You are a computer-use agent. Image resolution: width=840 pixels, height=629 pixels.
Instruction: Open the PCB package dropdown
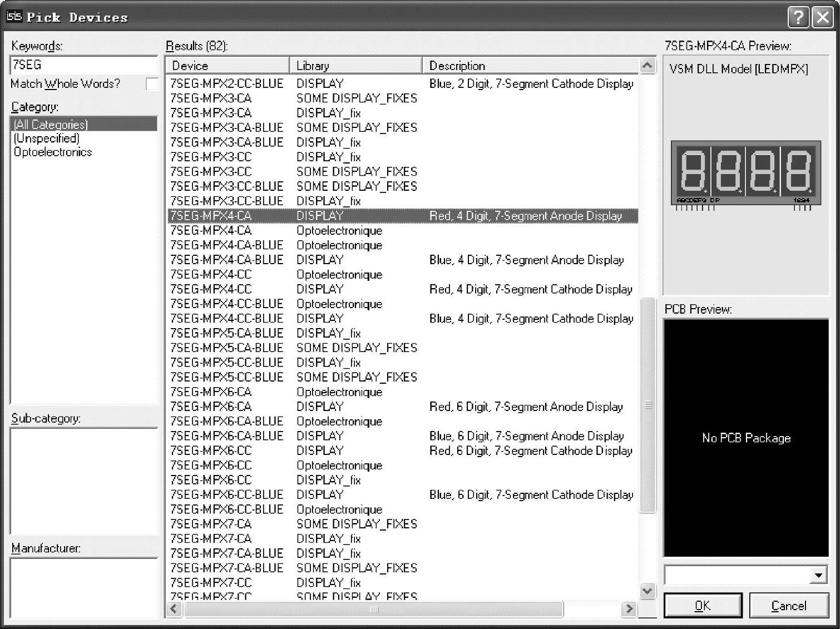pos(818,575)
